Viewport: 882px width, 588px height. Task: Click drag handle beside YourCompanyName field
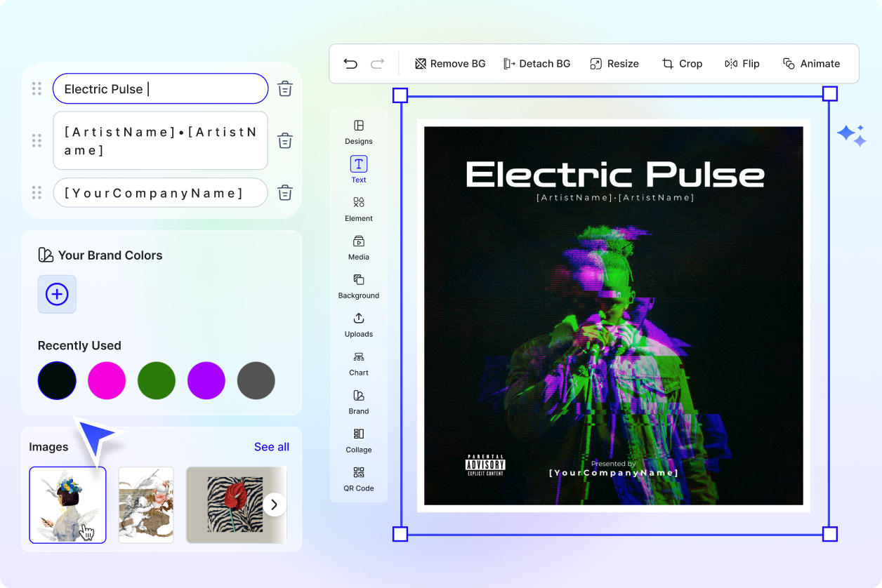[37, 192]
